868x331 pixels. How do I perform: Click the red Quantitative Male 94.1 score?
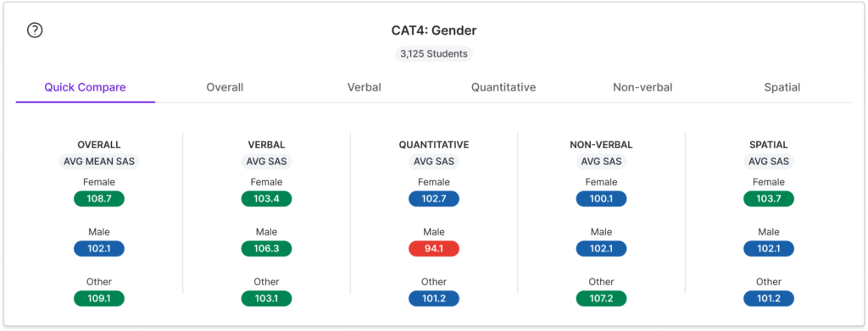coord(434,249)
